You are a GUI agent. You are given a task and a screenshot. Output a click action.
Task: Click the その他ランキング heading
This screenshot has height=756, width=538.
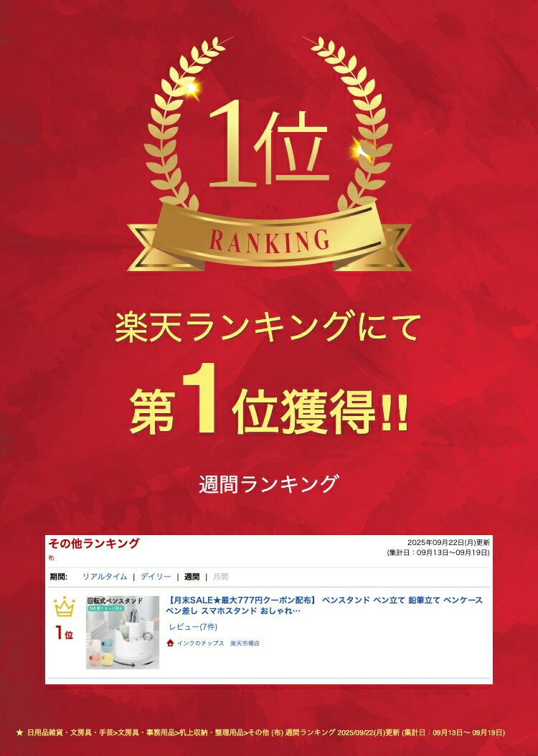click(93, 544)
